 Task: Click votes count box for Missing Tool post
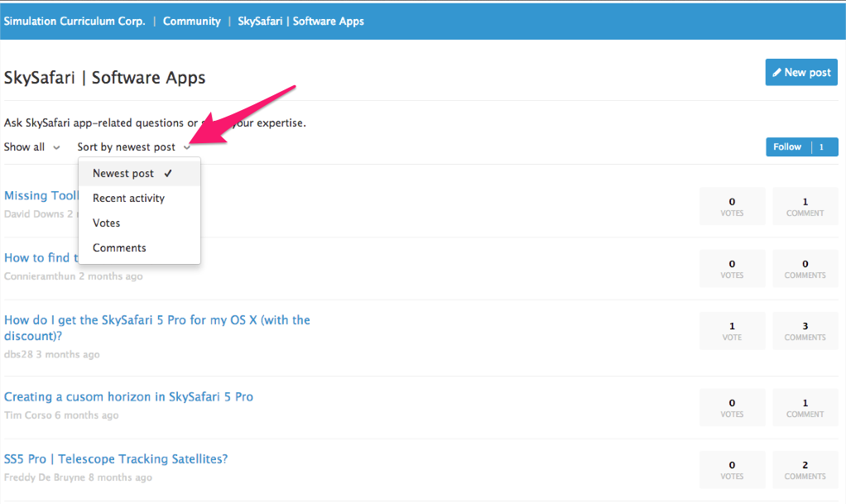(x=732, y=206)
